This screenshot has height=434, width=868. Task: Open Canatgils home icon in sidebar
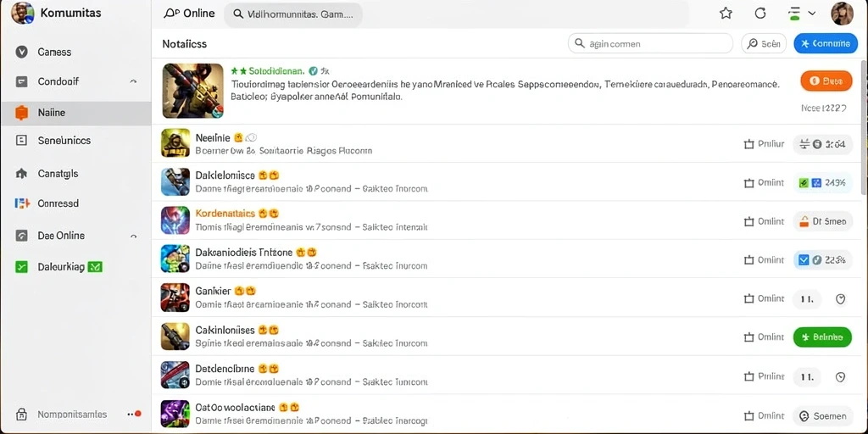coord(21,174)
